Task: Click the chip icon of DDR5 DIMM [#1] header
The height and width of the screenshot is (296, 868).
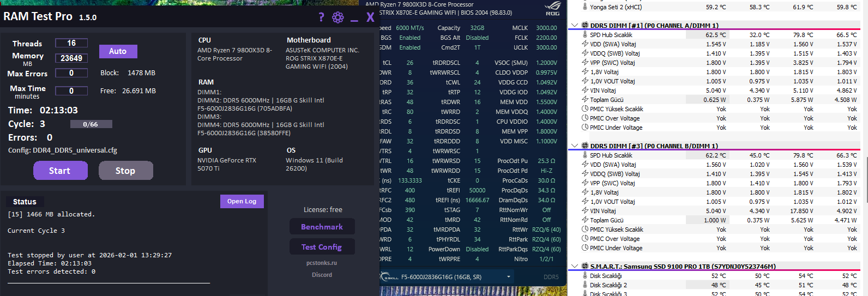Action: point(585,25)
